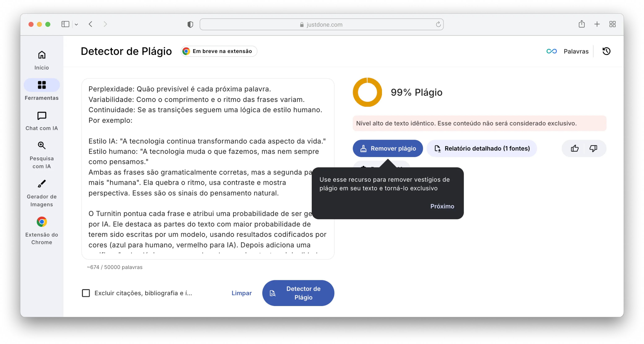
Task: Click the justdone.com address bar
Action: pyautogui.click(x=322, y=25)
